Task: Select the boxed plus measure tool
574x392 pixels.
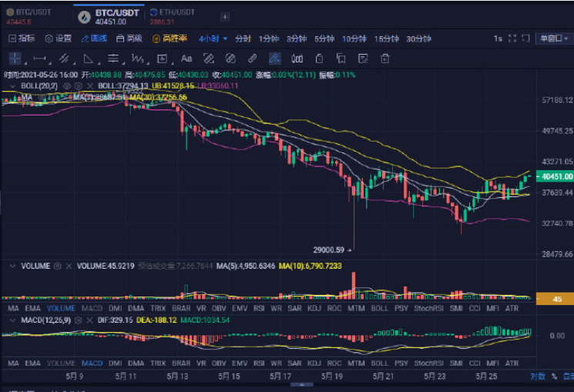Action: (x=162, y=59)
